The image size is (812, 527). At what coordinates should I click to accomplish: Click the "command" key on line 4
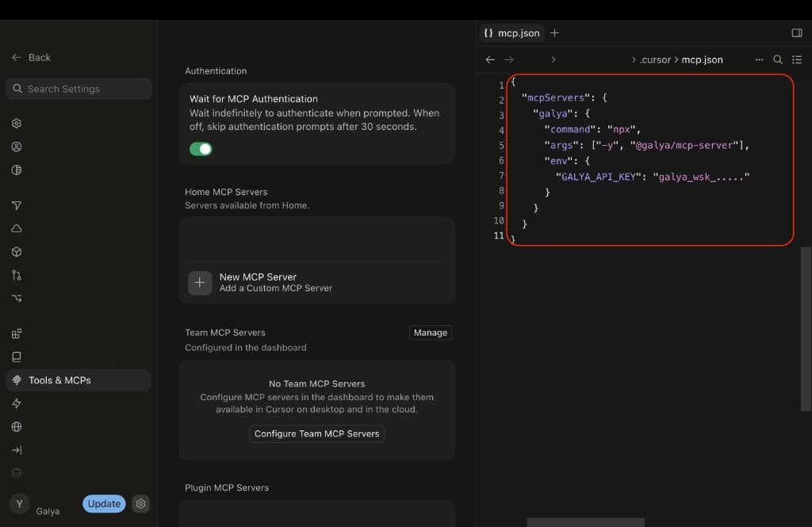(x=569, y=129)
